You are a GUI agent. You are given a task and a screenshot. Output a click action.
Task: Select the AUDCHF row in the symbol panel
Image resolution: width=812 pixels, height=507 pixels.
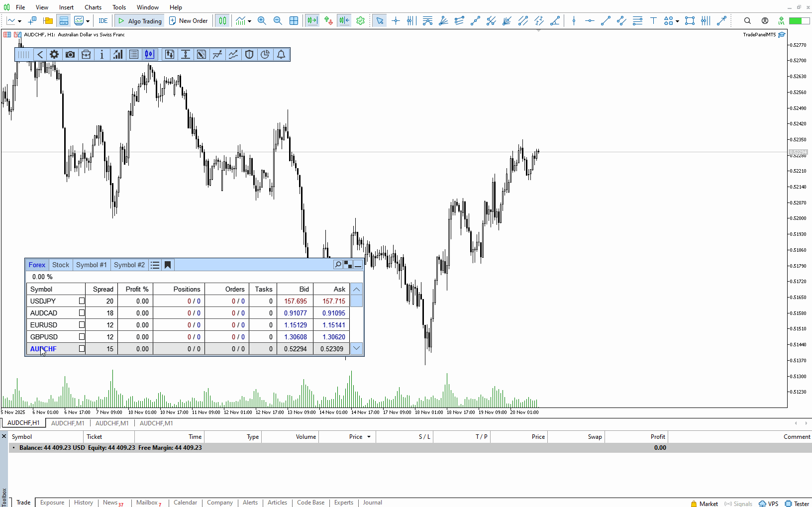[x=188, y=349]
